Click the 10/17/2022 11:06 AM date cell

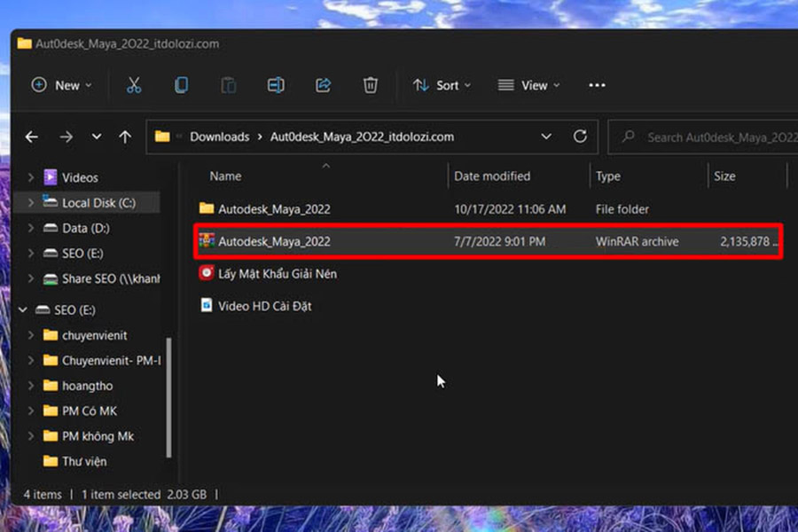[510, 209]
